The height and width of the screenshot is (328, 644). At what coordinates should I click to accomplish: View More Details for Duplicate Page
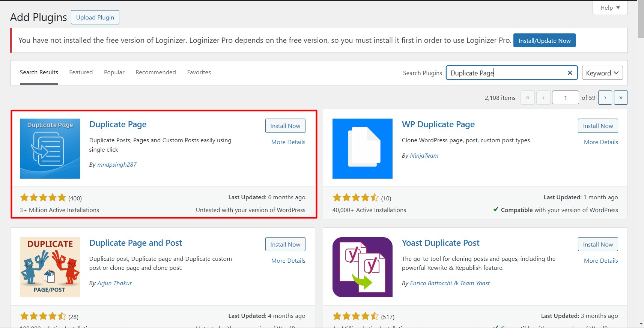coord(288,142)
